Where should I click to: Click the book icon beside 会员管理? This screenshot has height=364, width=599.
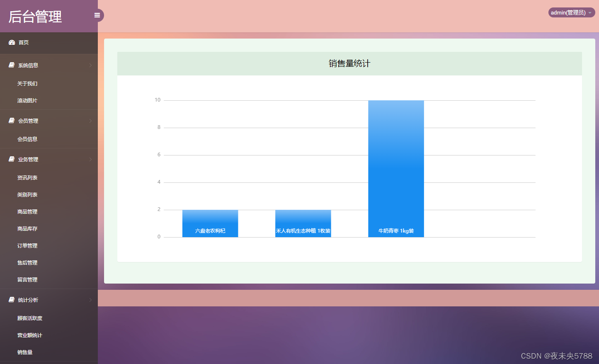tap(12, 121)
